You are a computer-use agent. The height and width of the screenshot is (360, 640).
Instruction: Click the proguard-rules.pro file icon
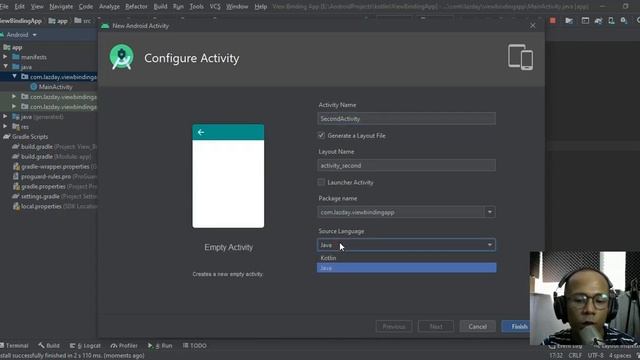(16, 176)
